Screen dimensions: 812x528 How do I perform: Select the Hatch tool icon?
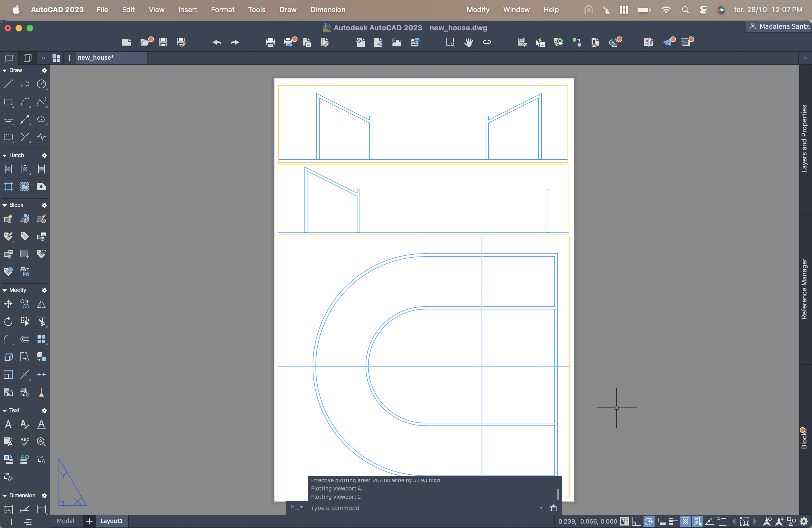[8, 169]
